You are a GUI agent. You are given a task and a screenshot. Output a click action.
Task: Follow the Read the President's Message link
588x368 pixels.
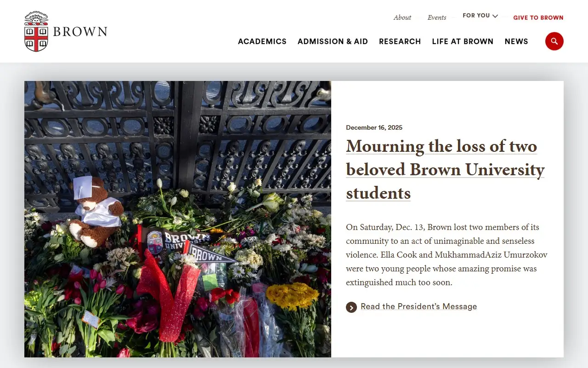[418, 306]
